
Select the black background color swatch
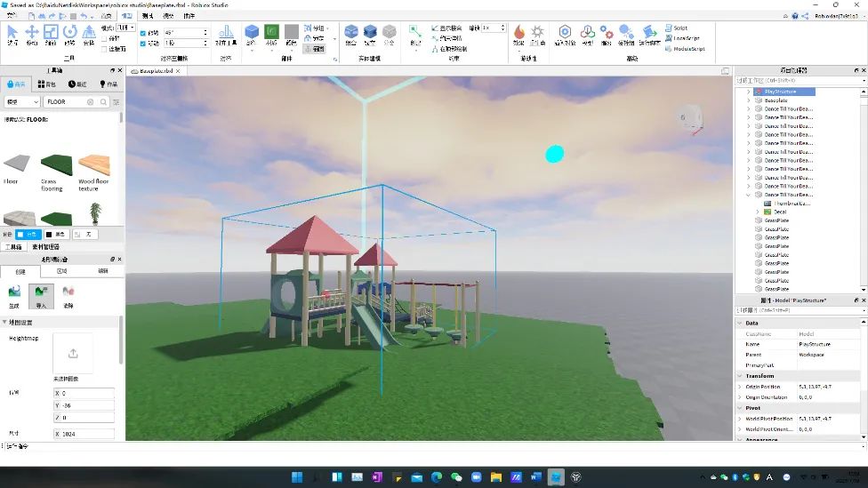point(49,234)
